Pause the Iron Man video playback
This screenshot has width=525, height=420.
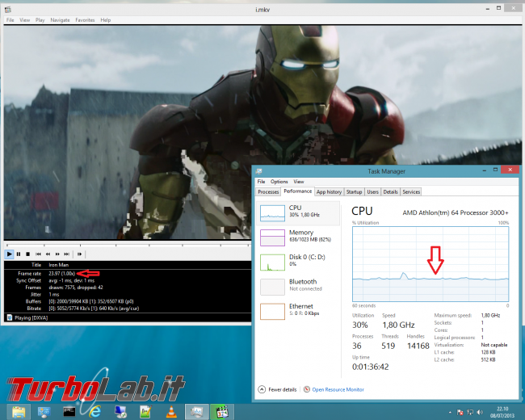[19, 254]
